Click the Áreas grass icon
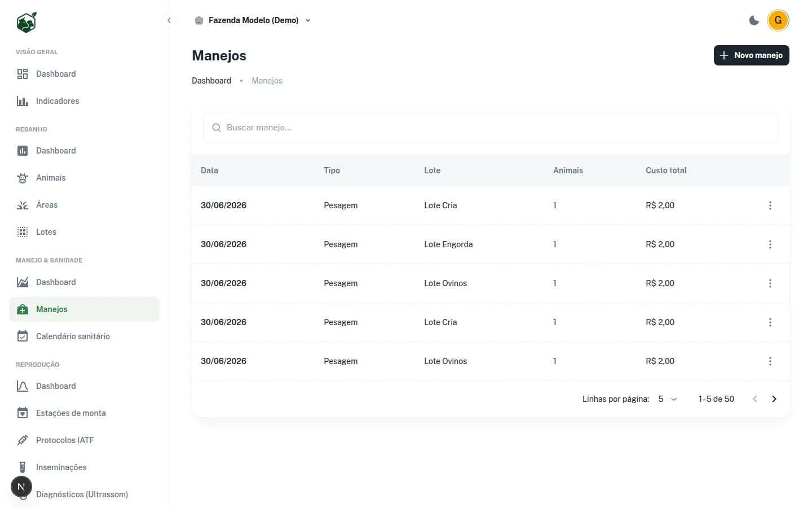 pos(23,205)
